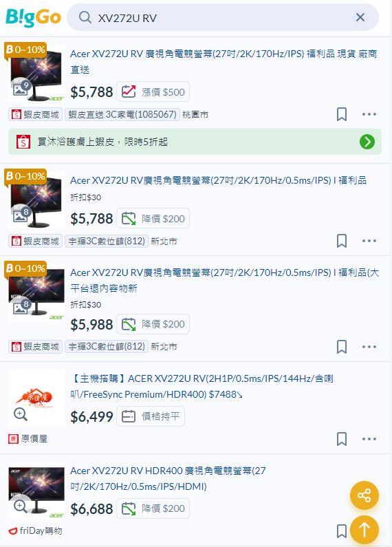
Task: Zoom the 原價屋 product image magnifier
Action: (x=21, y=414)
